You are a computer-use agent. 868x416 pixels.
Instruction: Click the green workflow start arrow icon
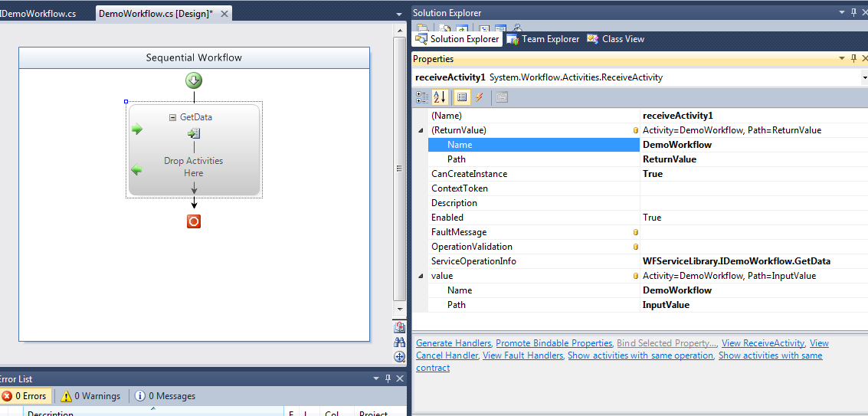194,80
